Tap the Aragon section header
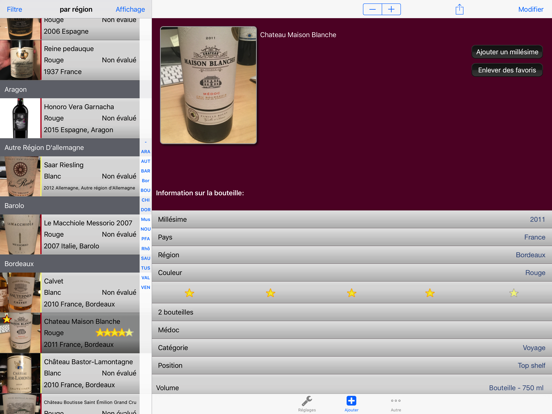The image size is (552, 414). pos(70,89)
